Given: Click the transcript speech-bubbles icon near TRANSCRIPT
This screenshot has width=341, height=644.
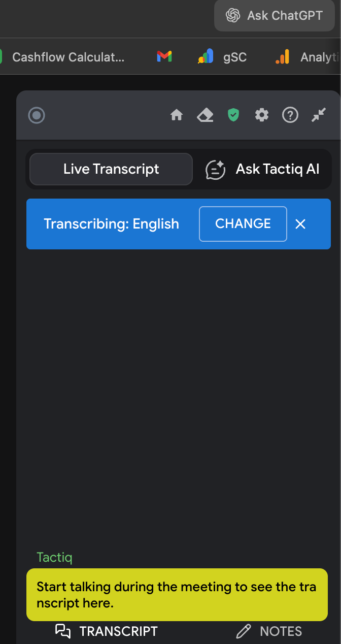Looking at the screenshot, I should (63, 631).
